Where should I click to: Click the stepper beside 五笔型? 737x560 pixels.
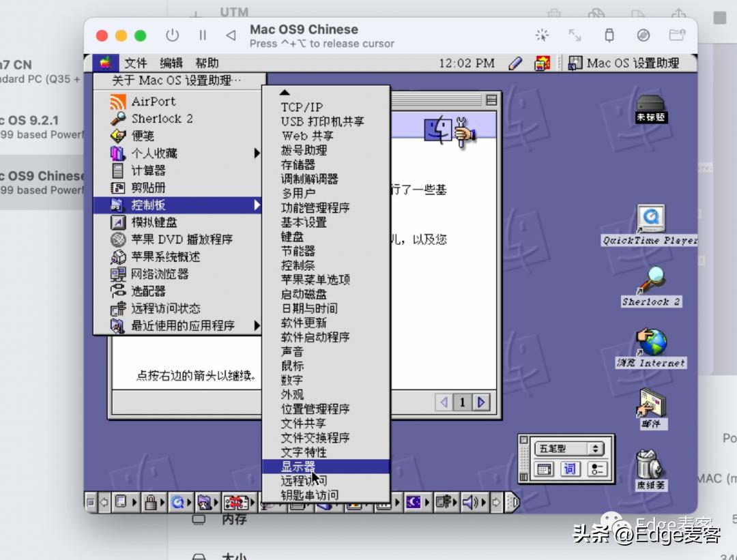click(596, 449)
